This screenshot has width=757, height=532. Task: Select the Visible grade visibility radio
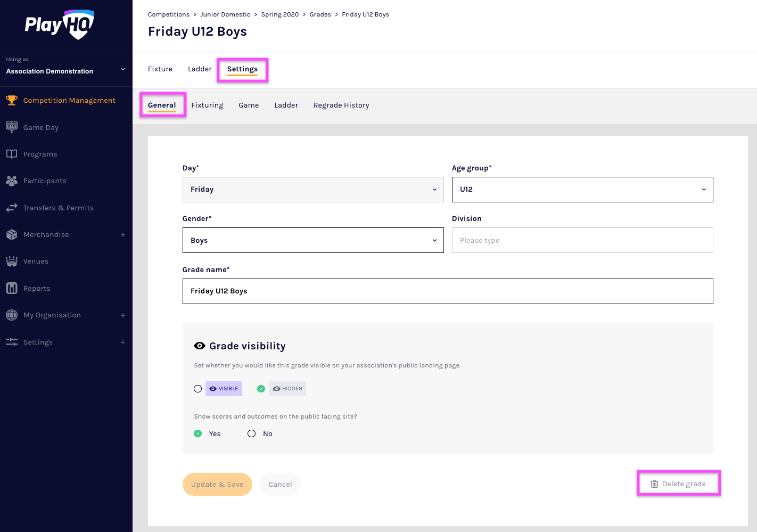[x=198, y=389]
